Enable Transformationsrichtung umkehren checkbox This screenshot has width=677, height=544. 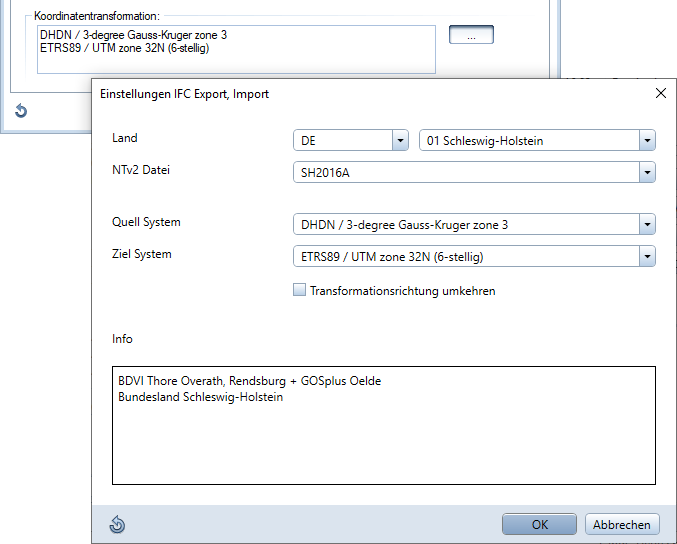[299, 291]
